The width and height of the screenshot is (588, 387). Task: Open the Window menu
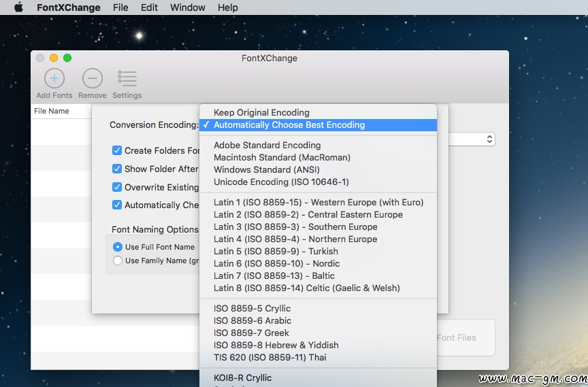188,7
